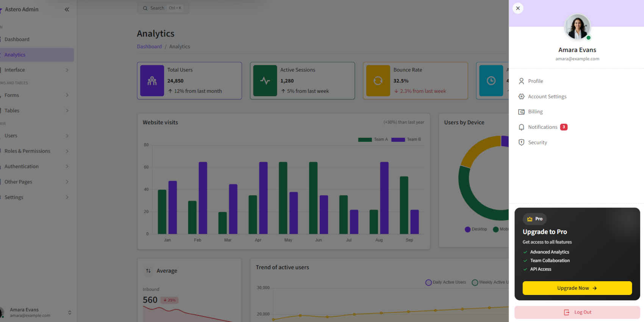The width and height of the screenshot is (644, 322).
Task: Open the user switcher at sidebar bottom
Action: (70, 313)
